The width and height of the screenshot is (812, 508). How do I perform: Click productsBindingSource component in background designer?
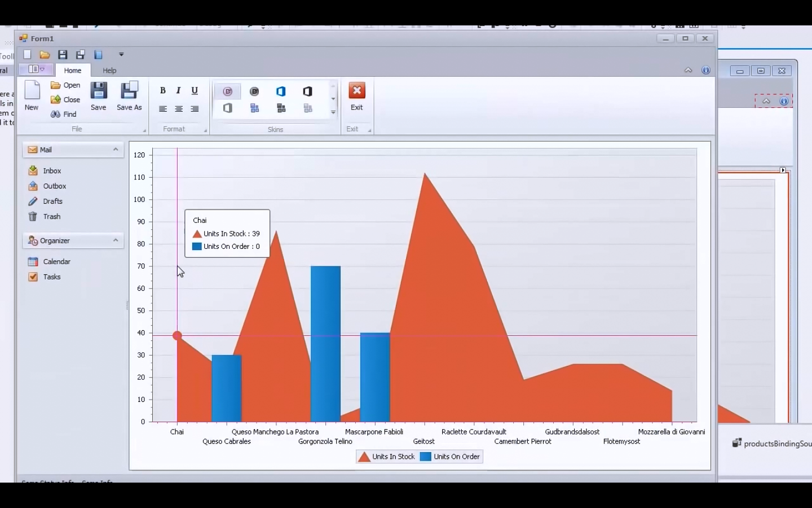point(772,444)
